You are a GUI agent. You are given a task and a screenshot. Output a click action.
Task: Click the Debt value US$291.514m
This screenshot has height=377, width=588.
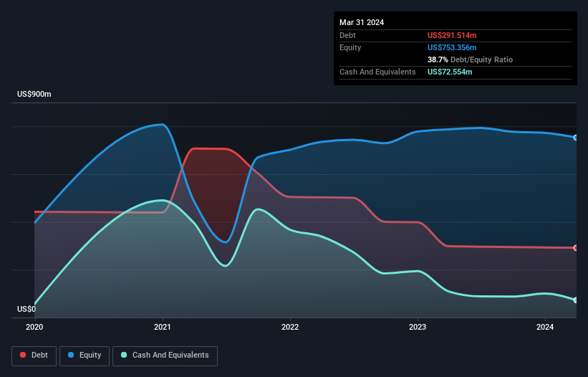coord(452,35)
